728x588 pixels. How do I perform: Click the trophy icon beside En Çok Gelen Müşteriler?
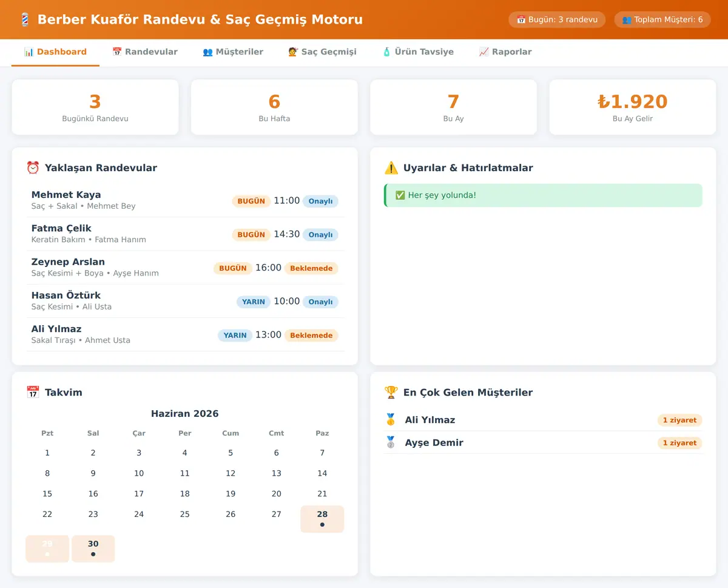(x=391, y=393)
